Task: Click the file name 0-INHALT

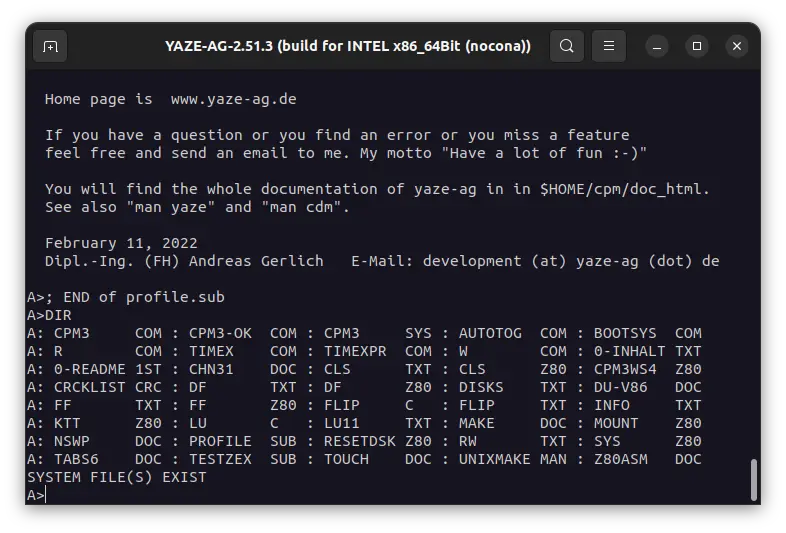Action: coord(630,351)
